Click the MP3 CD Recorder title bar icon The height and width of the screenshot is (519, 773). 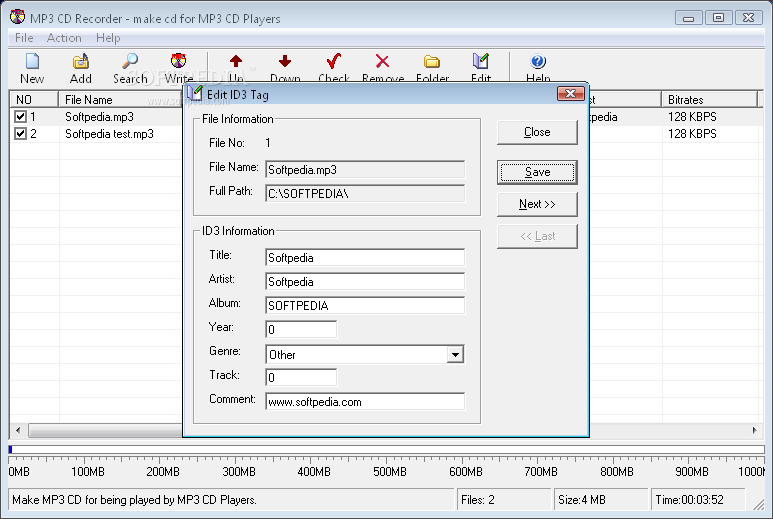click(x=17, y=17)
